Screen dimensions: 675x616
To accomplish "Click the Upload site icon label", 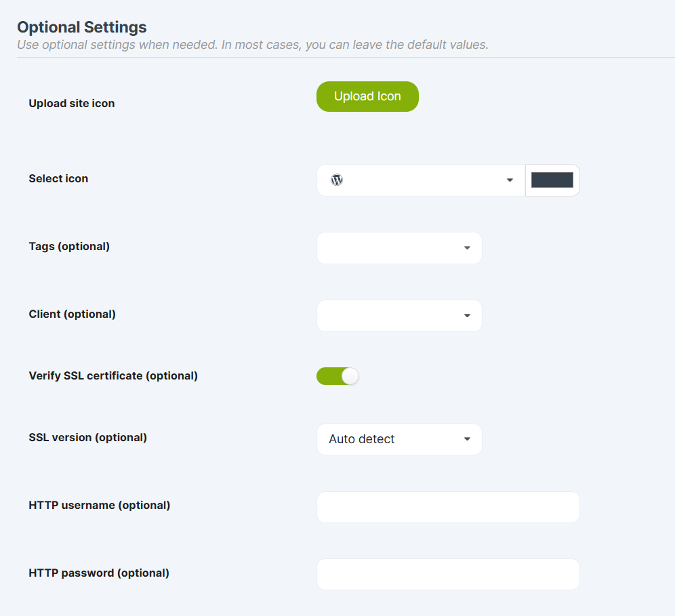I will point(71,103).
